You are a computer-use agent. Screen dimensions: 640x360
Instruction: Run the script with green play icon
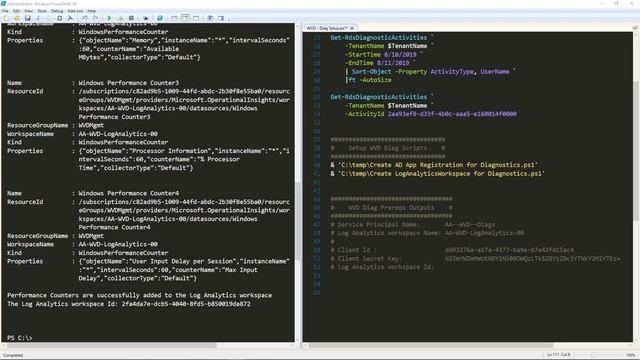pos(109,18)
